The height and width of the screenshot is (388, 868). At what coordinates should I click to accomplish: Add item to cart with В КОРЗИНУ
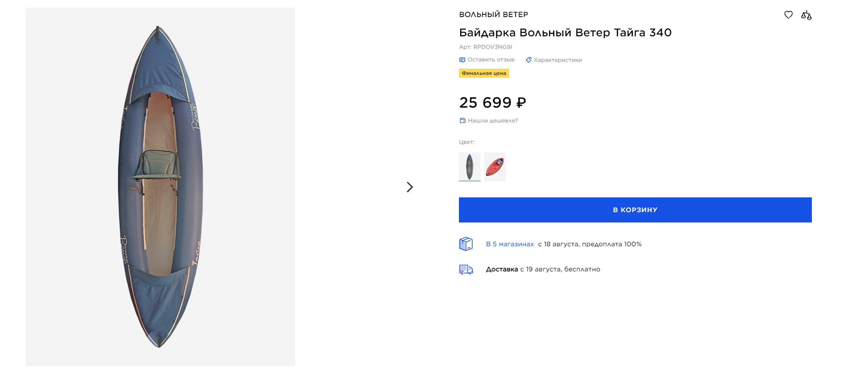[x=635, y=210]
